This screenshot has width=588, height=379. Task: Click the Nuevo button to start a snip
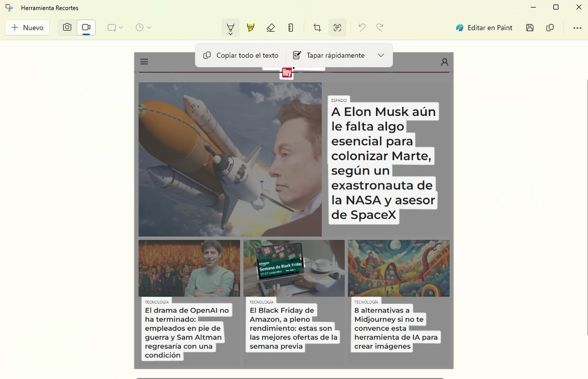pyautogui.click(x=27, y=28)
